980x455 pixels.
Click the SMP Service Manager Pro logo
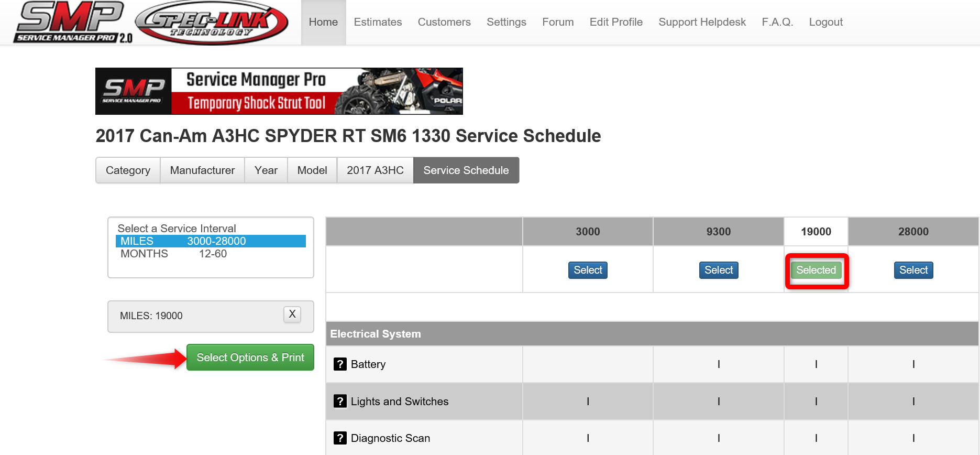[x=72, y=22]
